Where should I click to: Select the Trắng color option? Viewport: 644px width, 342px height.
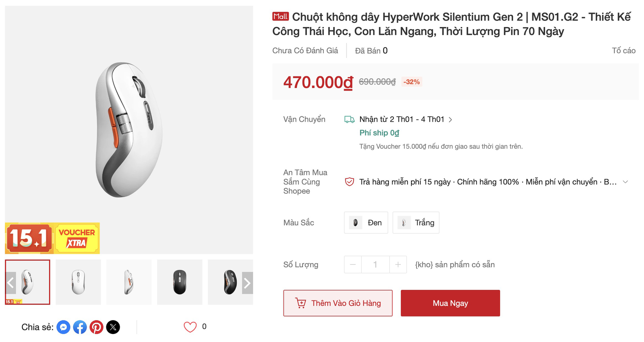coord(416,223)
